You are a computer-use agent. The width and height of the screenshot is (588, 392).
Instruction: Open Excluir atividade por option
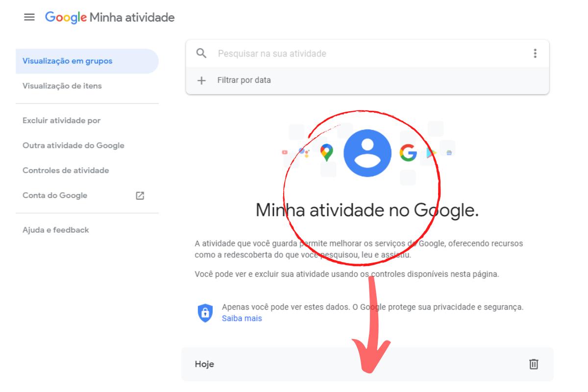(x=62, y=121)
